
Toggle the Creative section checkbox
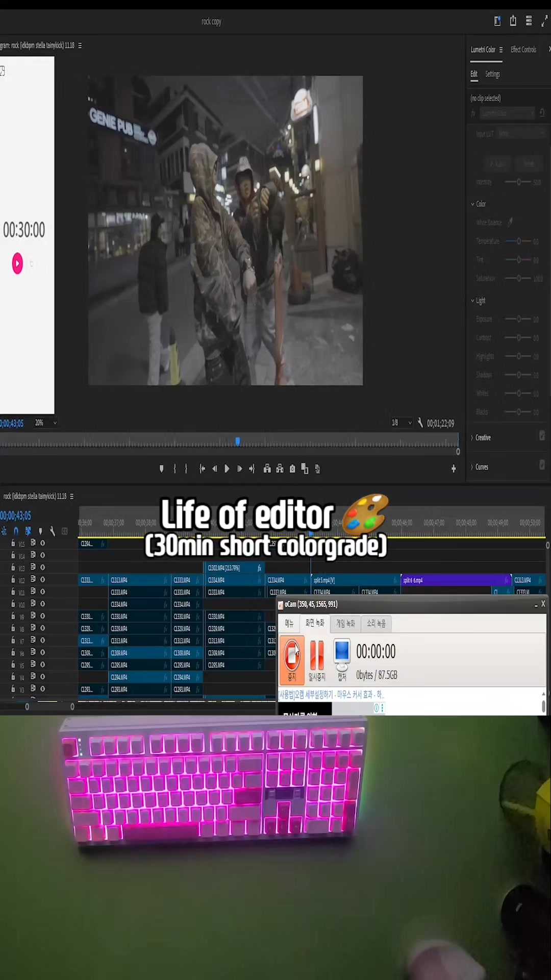(x=542, y=435)
